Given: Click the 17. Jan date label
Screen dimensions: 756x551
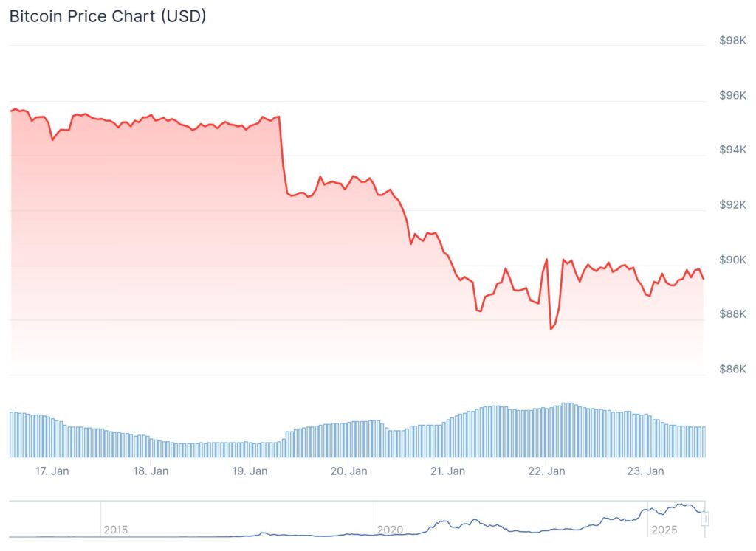Looking at the screenshot, I should point(52,471).
